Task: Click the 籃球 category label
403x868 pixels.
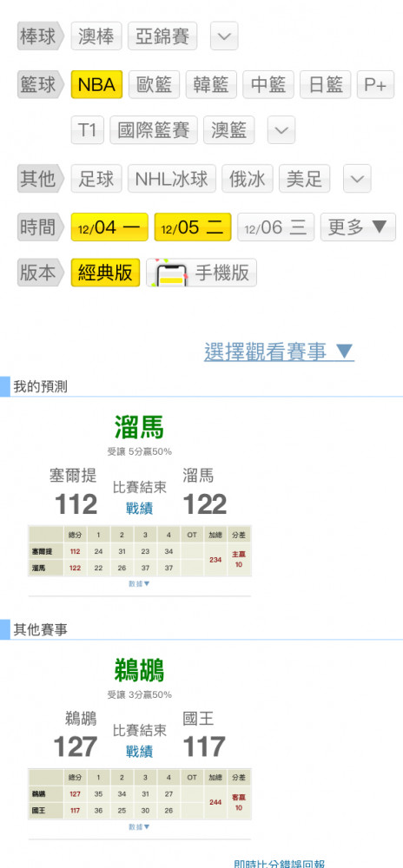Action: click(x=39, y=85)
